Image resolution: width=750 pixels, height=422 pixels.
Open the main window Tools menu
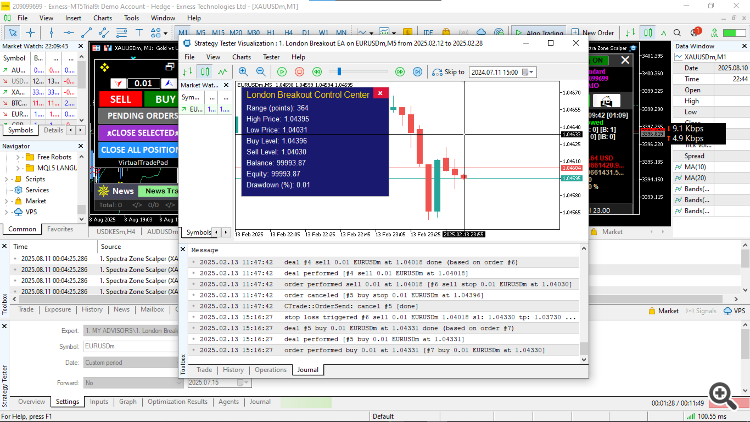132,18
